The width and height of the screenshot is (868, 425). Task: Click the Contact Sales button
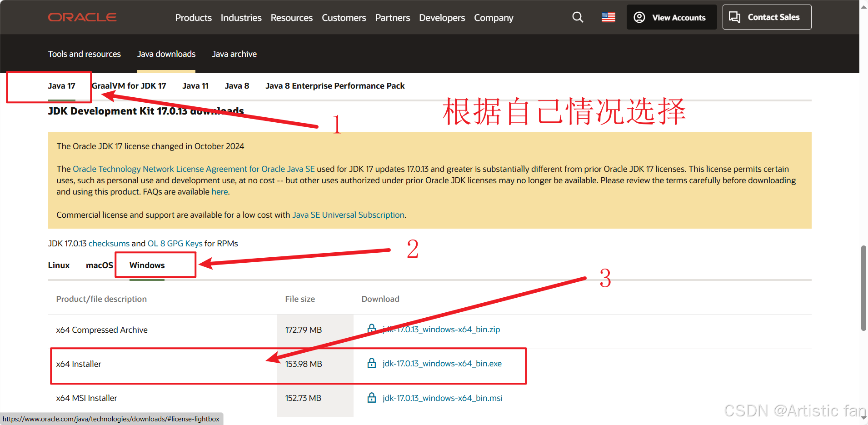(x=767, y=17)
